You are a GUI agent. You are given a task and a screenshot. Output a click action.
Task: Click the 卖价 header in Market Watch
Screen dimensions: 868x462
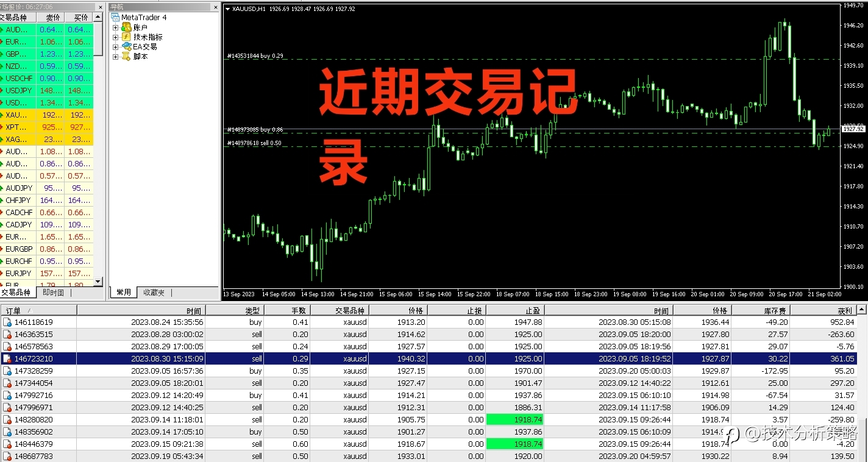51,18
